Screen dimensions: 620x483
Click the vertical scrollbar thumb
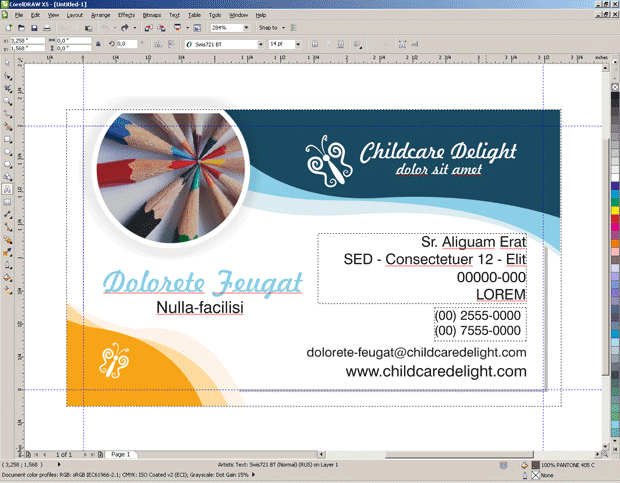(x=605, y=257)
